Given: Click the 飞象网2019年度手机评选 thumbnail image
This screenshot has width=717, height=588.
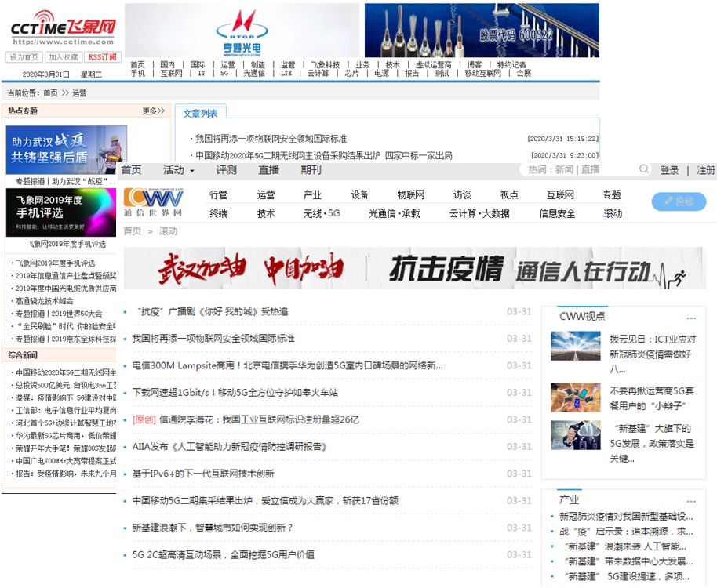Looking at the screenshot, I should (x=61, y=212).
